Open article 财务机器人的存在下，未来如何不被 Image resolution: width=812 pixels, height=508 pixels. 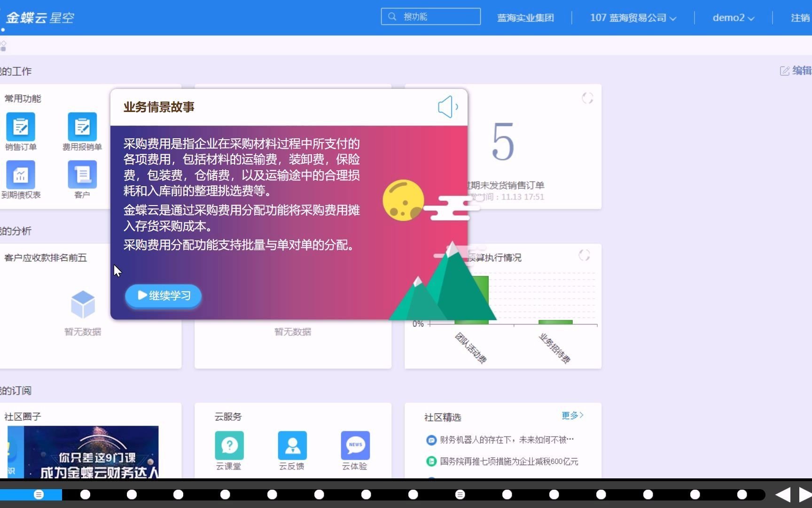pyautogui.click(x=507, y=440)
